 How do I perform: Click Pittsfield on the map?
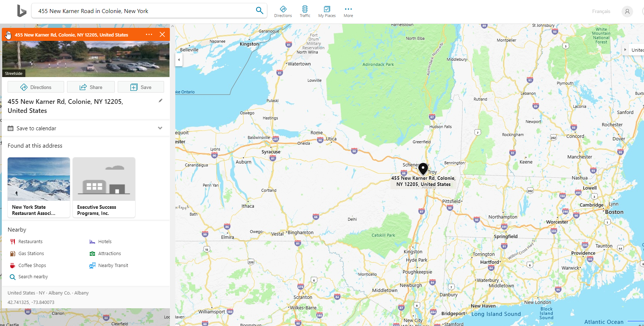pos(451,201)
